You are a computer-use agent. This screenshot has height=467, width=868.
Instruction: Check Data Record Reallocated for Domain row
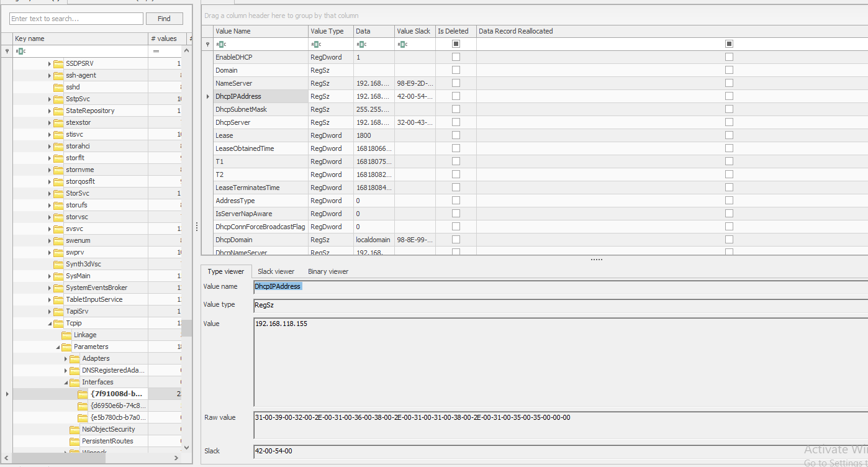coord(729,70)
